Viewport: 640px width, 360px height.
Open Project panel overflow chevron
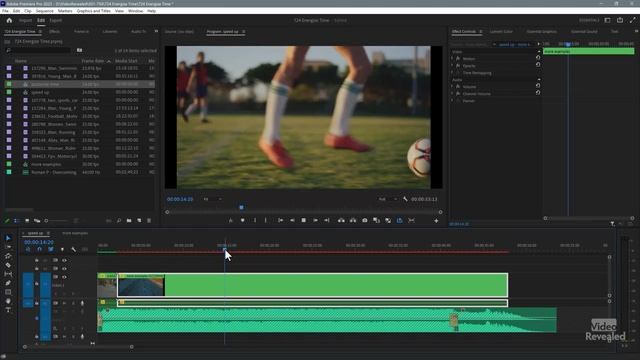pos(156,31)
